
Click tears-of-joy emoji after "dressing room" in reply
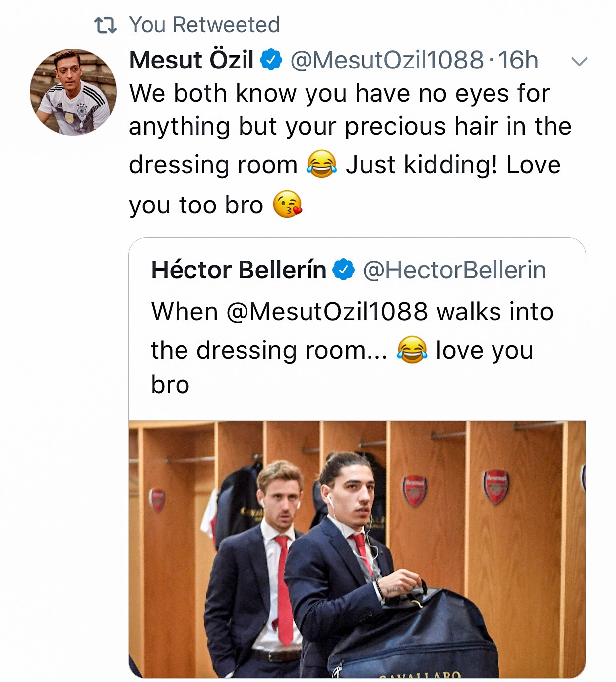tap(321, 164)
